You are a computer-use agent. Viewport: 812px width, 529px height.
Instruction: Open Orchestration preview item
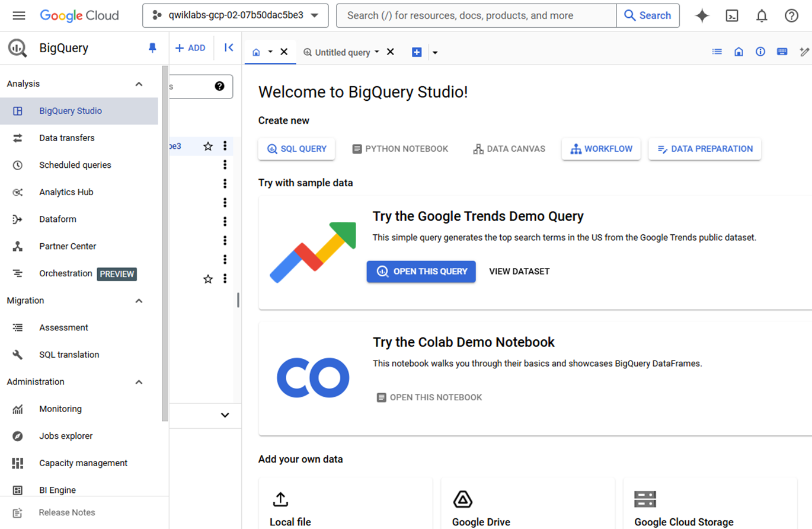pos(79,273)
